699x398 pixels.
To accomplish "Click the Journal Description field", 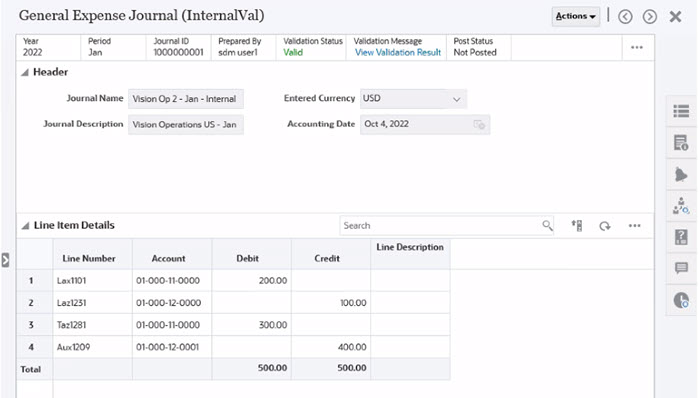I will tap(185, 125).
